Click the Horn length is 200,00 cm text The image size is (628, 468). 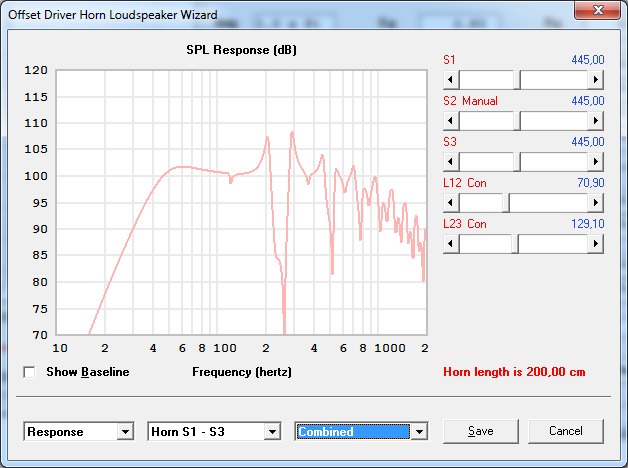coord(514,372)
